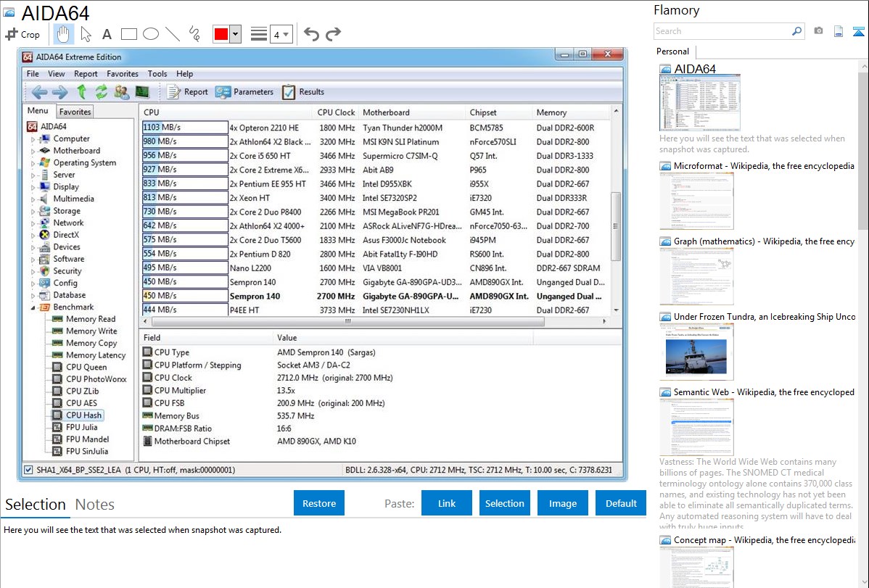Open the View menu
The width and height of the screenshot is (869, 588).
[x=56, y=74]
